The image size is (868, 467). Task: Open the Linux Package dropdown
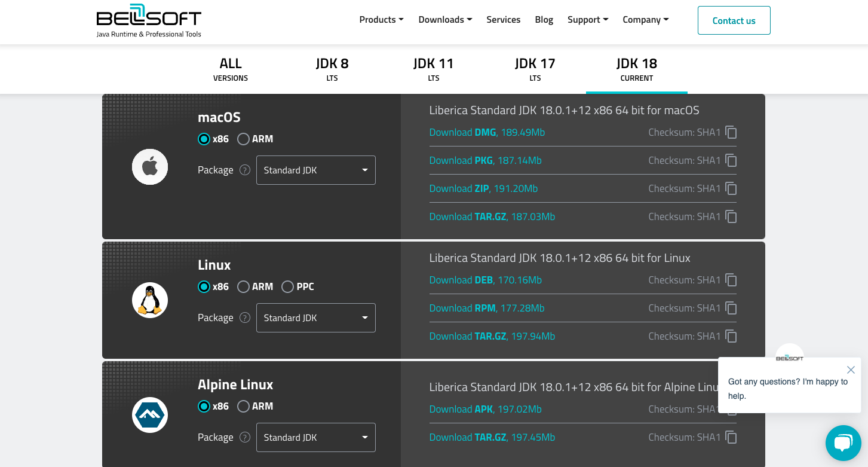[x=316, y=318]
